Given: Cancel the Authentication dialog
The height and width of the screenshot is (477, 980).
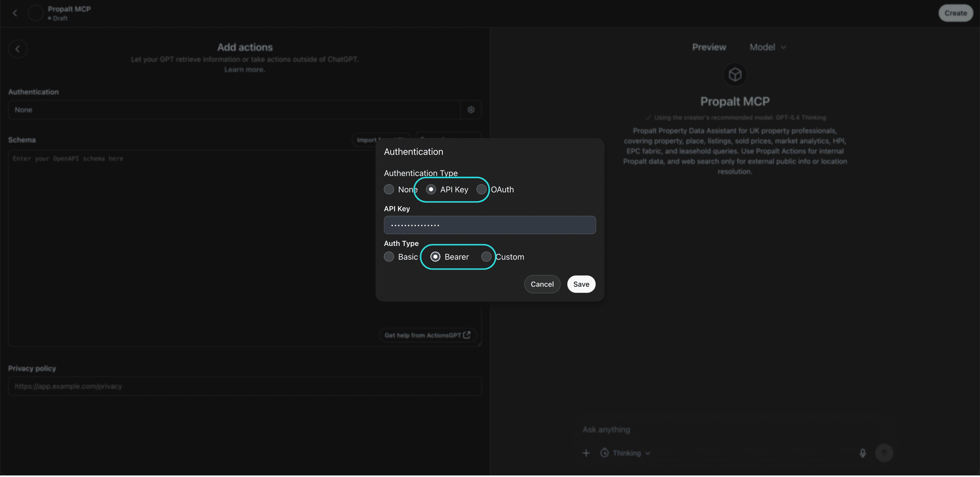Looking at the screenshot, I should pyautogui.click(x=542, y=284).
